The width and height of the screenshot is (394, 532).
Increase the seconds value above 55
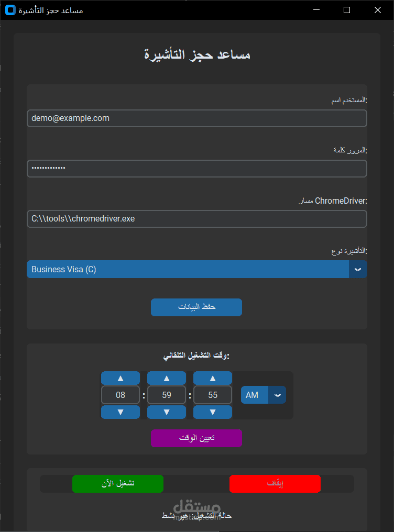point(213,378)
